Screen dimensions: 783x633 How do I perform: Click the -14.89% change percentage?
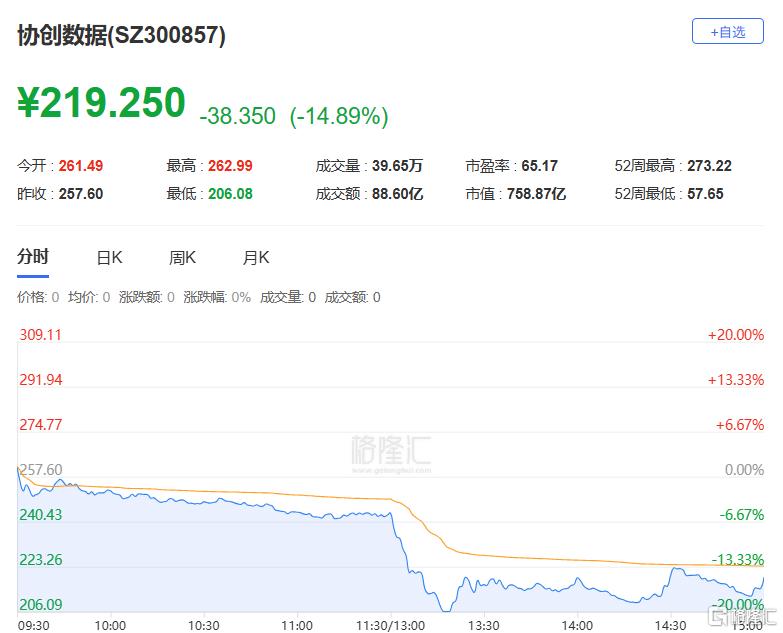tap(339, 116)
